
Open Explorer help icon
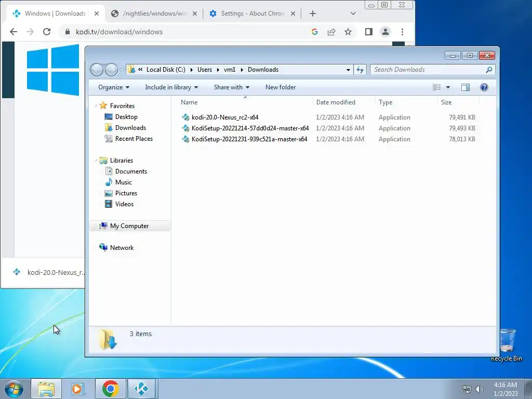(x=484, y=87)
